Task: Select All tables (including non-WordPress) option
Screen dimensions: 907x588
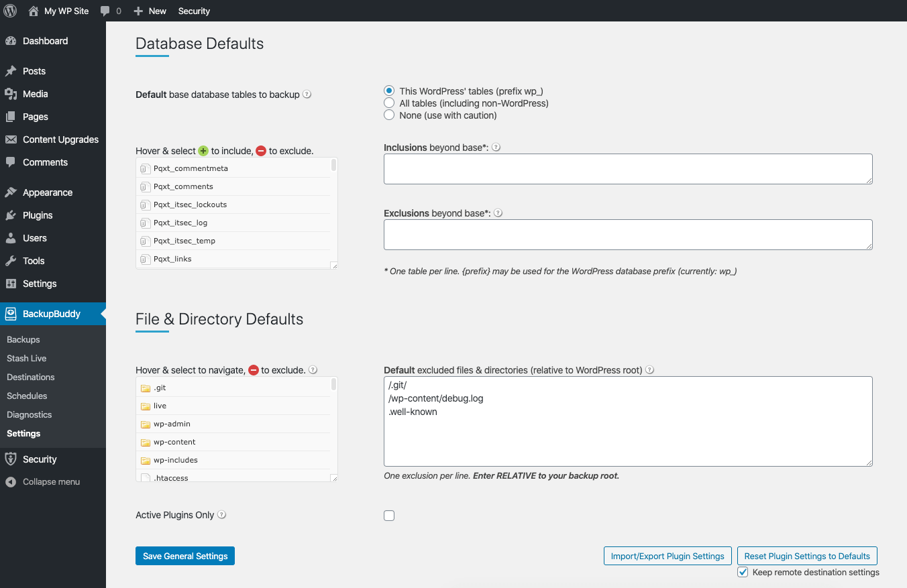Action: (x=389, y=103)
